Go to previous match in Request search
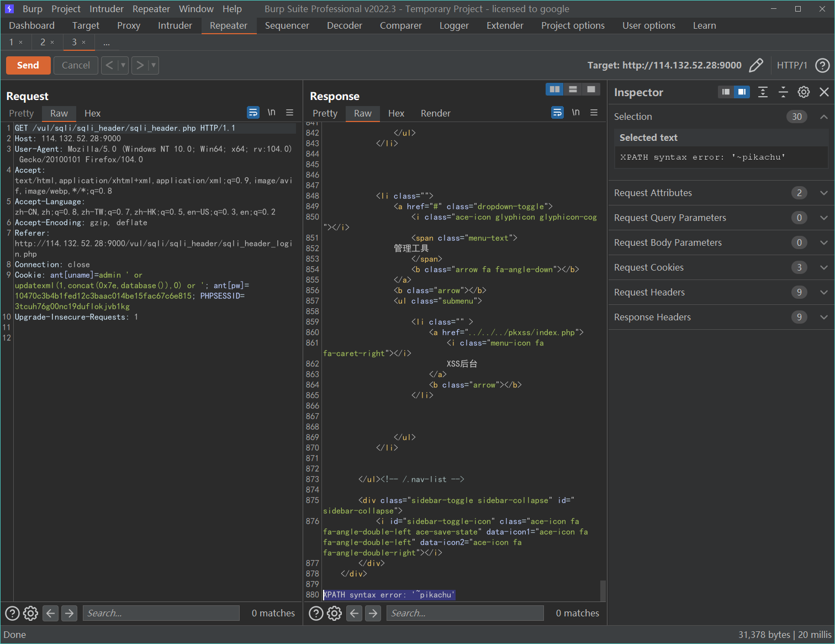This screenshot has width=835, height=644. [51, 613]
